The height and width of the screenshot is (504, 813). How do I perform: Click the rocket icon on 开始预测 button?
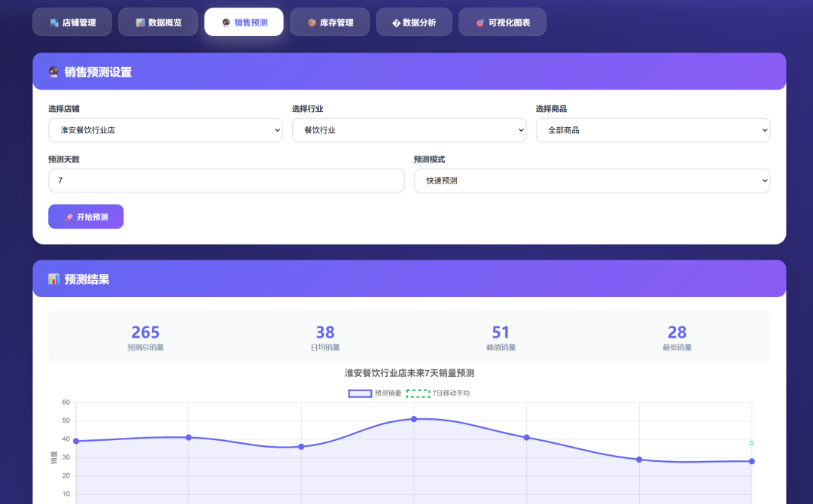pos(69,217)
